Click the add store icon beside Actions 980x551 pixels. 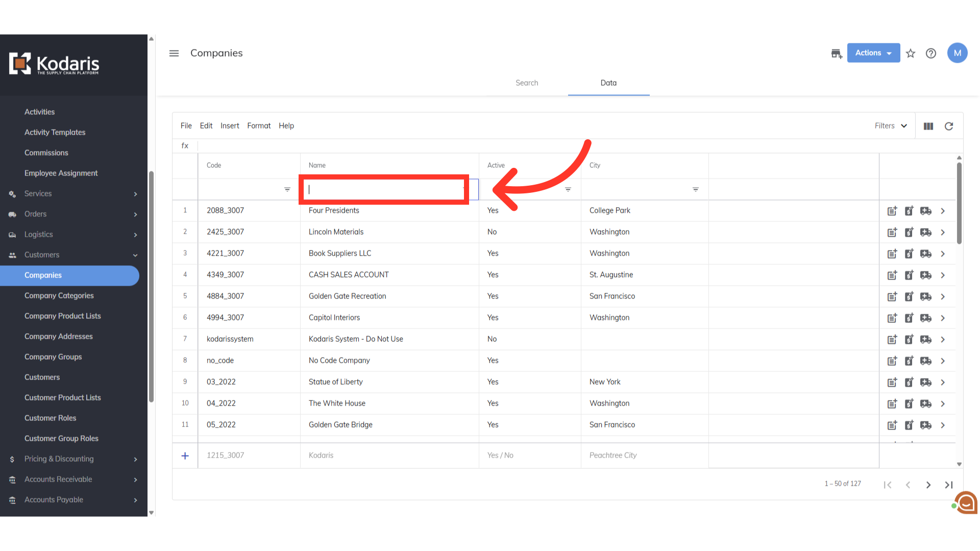pos(836,54)
